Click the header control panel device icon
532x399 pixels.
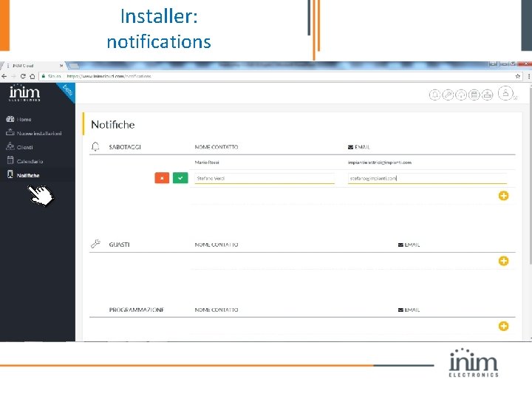click(488, 95)
